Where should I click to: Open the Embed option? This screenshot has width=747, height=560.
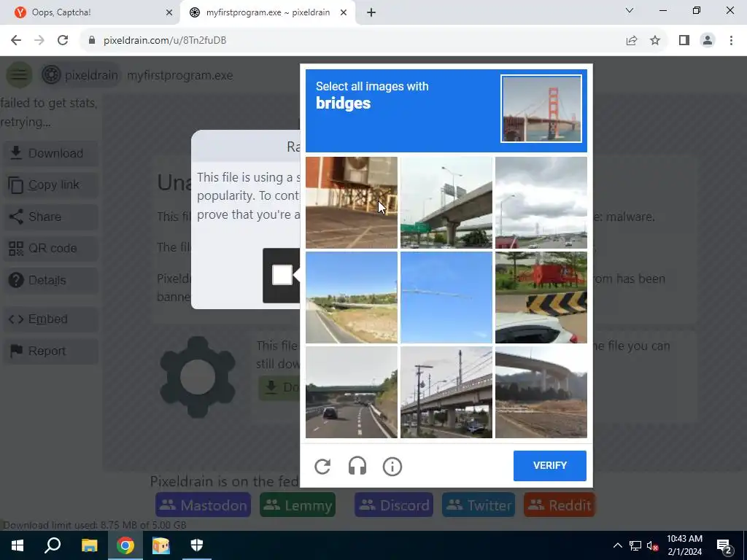pyautogui.click(x=51, y=319)
